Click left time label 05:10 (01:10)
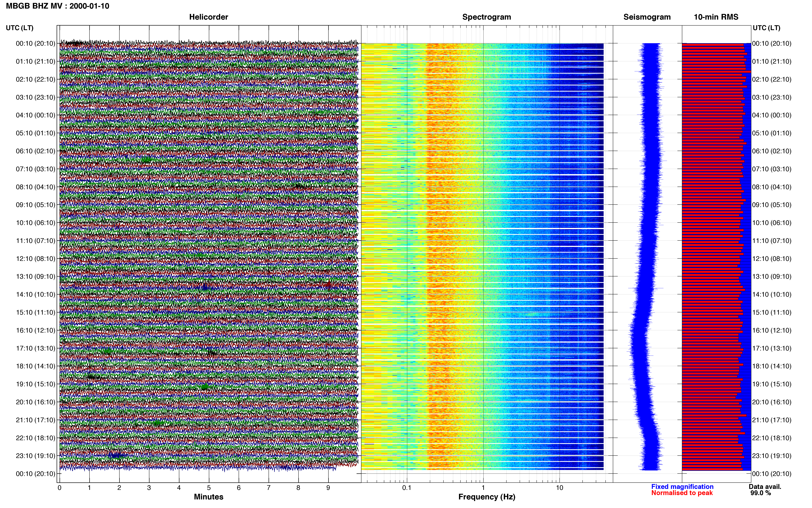This screenshot has height=508, width=812. point(35,133)
